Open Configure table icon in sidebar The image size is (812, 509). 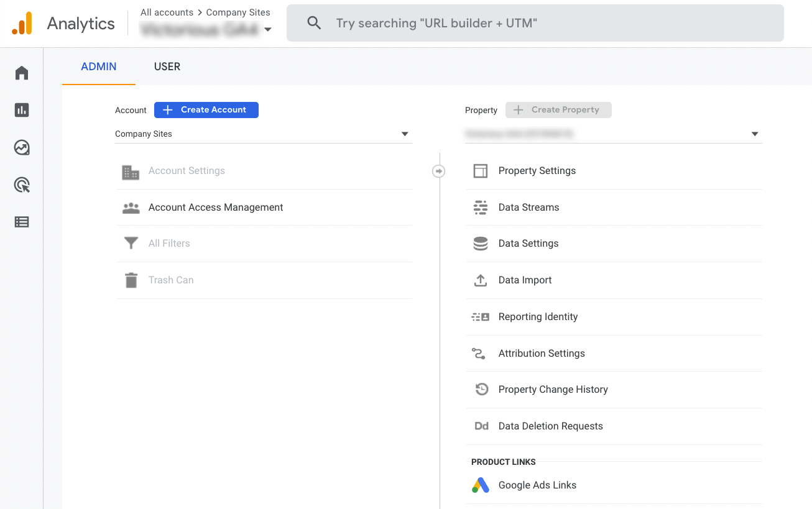22,222
